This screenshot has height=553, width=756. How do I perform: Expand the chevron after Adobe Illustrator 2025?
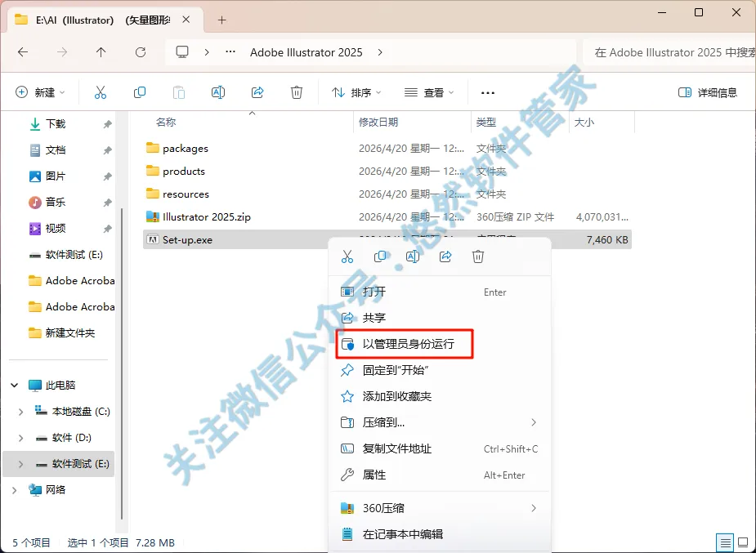[380, 52]
